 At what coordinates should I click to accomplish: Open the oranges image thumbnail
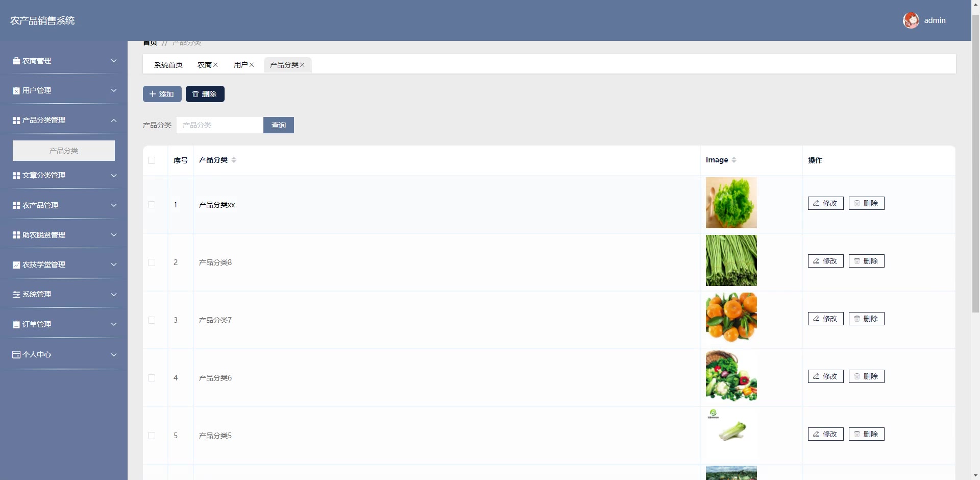pos(731,318)
